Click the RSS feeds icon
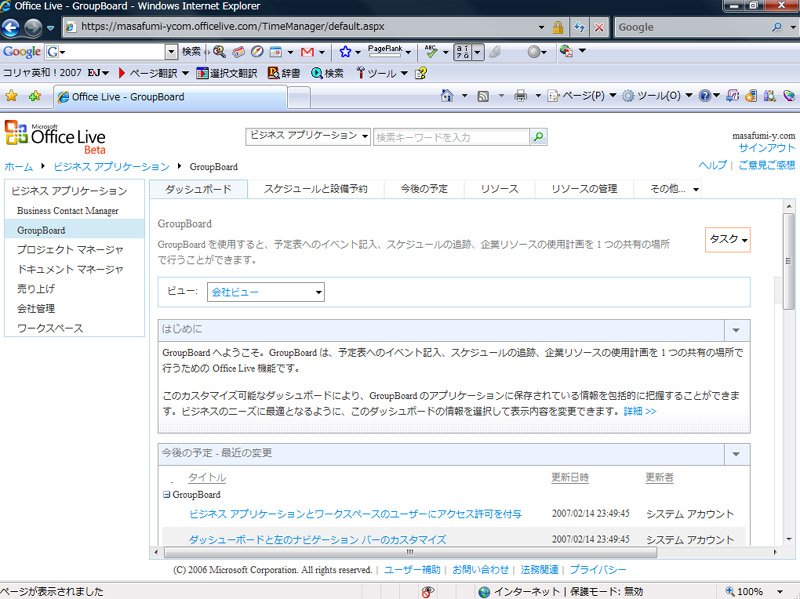Image resolution: width=800 pixels, height=599 pixels. (x=483, y=96)
